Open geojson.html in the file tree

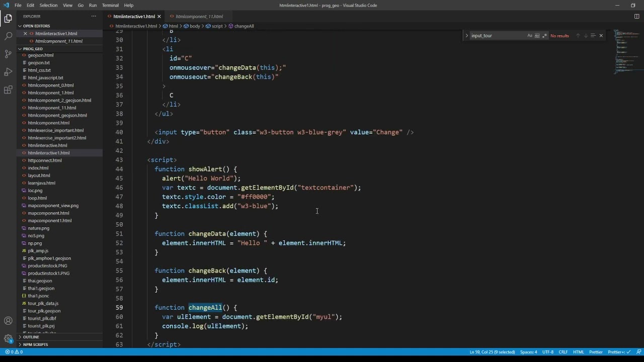(41, 55)
